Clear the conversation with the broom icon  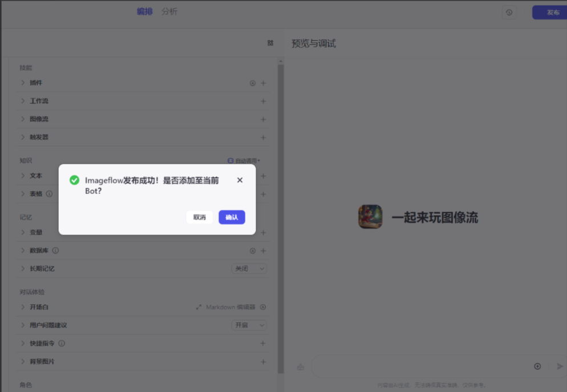click(x=300, y=366)
